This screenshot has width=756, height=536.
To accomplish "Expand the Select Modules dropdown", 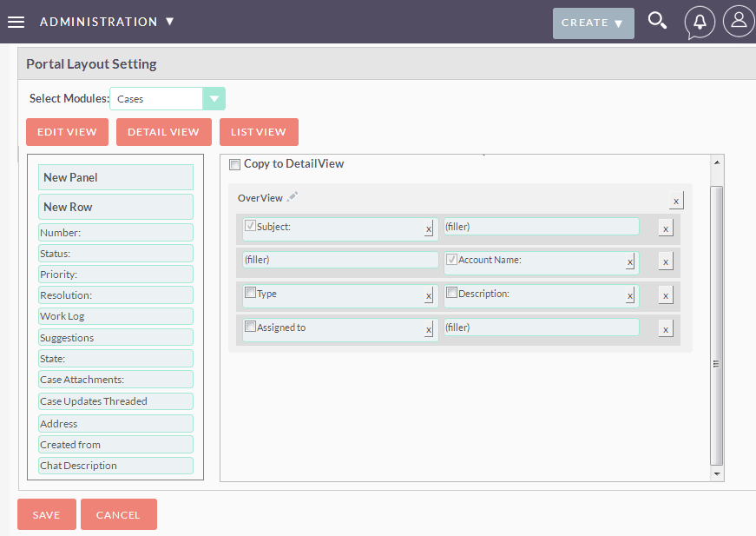I will coord(214,99).
